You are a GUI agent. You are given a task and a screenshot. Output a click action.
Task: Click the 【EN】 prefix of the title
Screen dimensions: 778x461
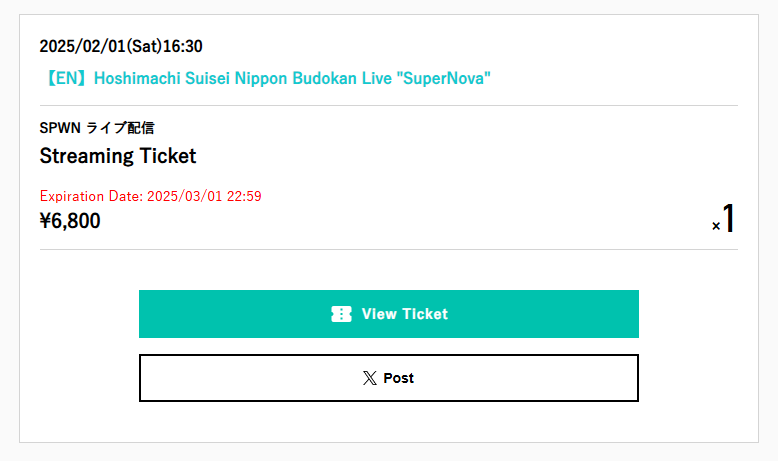[65, 78]
